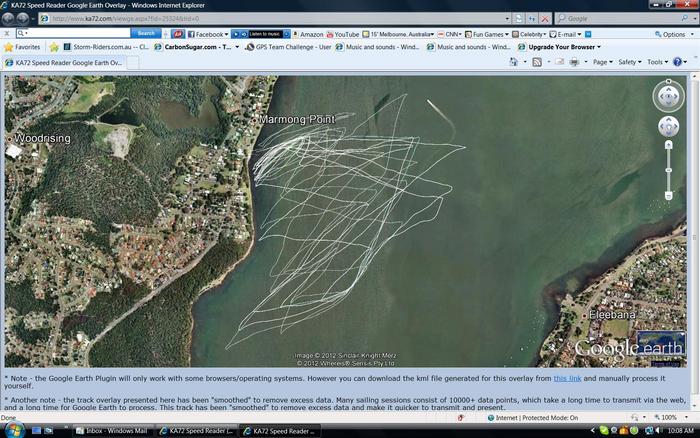This screenshot has height=438, width=700.
Task: Open the Home page icon
Action: [x=514, y=62]
